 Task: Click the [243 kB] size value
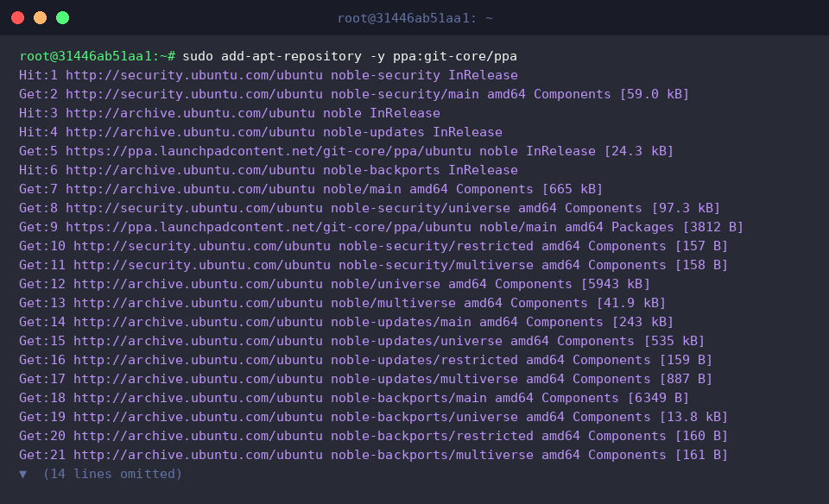642,322
